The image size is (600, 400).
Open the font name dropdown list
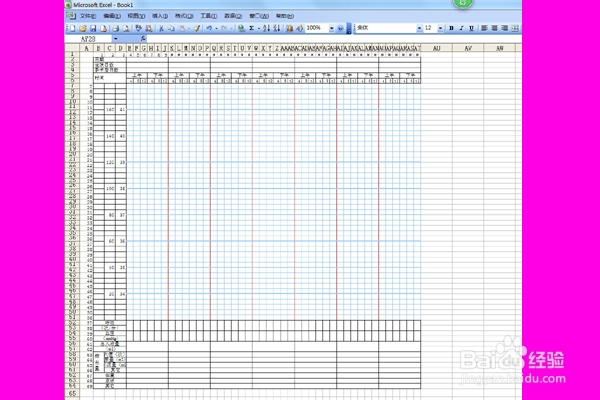coord(419,28)
